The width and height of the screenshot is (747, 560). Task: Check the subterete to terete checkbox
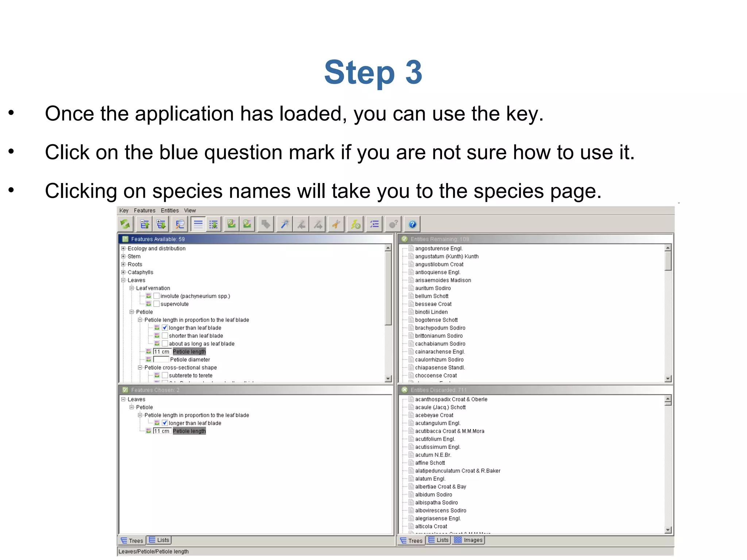165,376
